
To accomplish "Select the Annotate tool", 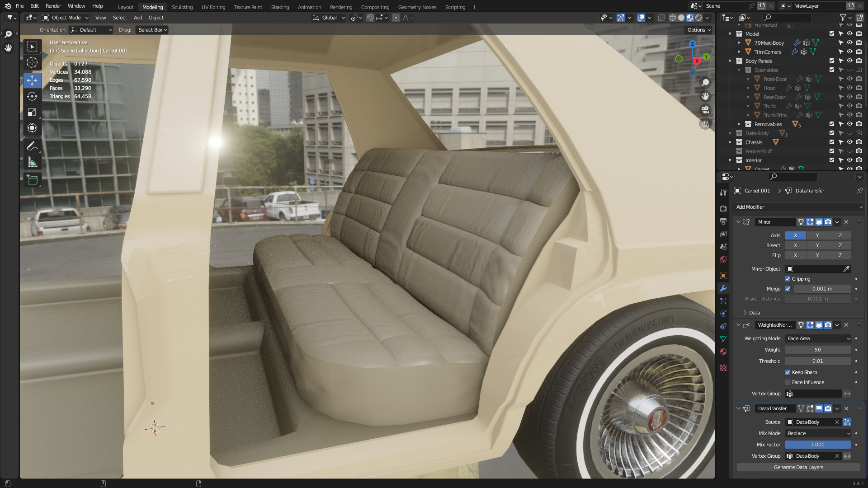I will 32,146.
